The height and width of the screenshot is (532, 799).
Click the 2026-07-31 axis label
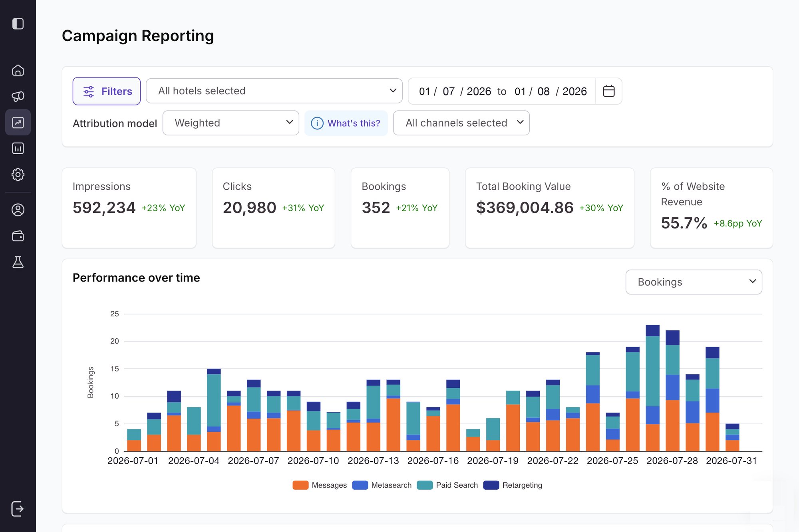tap(731, 461)
